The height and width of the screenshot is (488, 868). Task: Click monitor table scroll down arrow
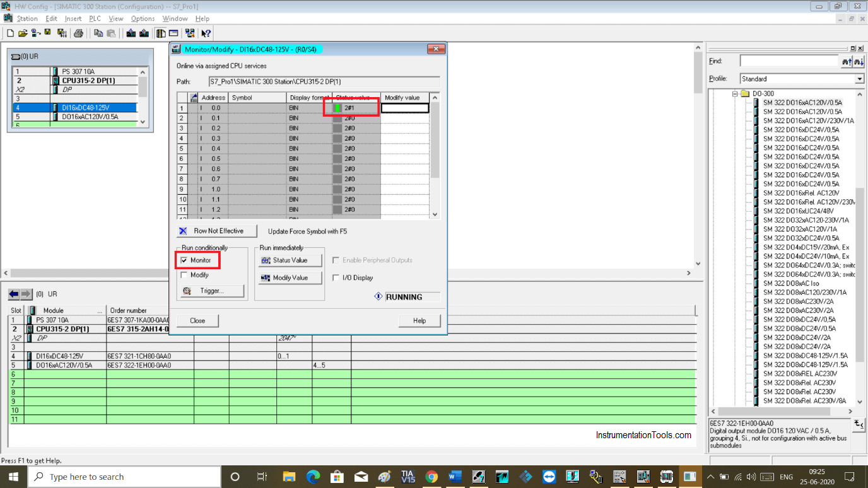pyautogui.click(x=435, y=214)
